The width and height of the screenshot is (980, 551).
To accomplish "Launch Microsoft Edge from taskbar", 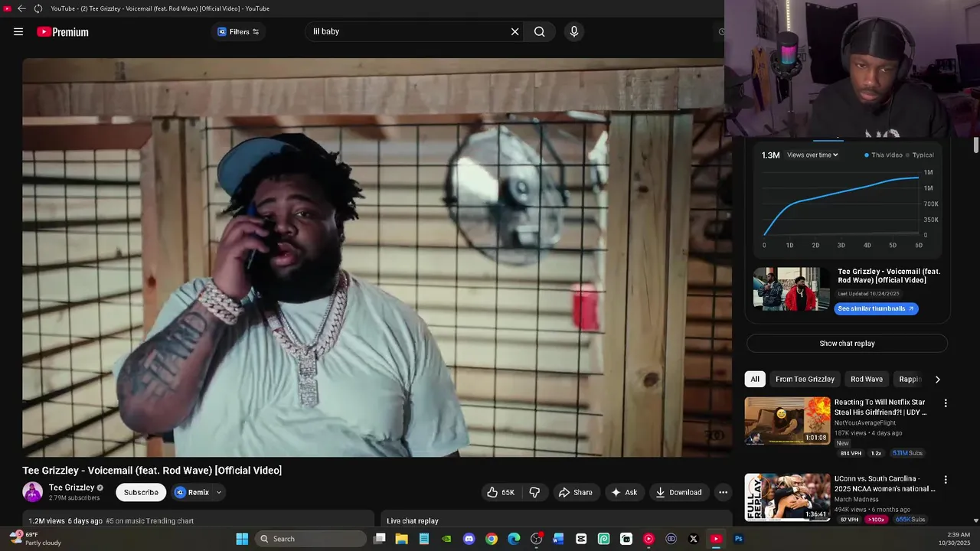I will 514,539.
